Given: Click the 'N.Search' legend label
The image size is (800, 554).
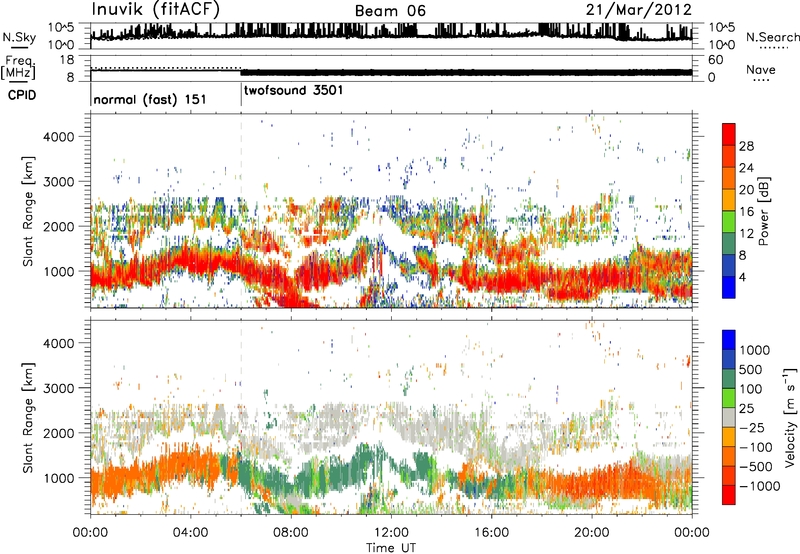Looking at the screenshot, I should click(773, 37).
